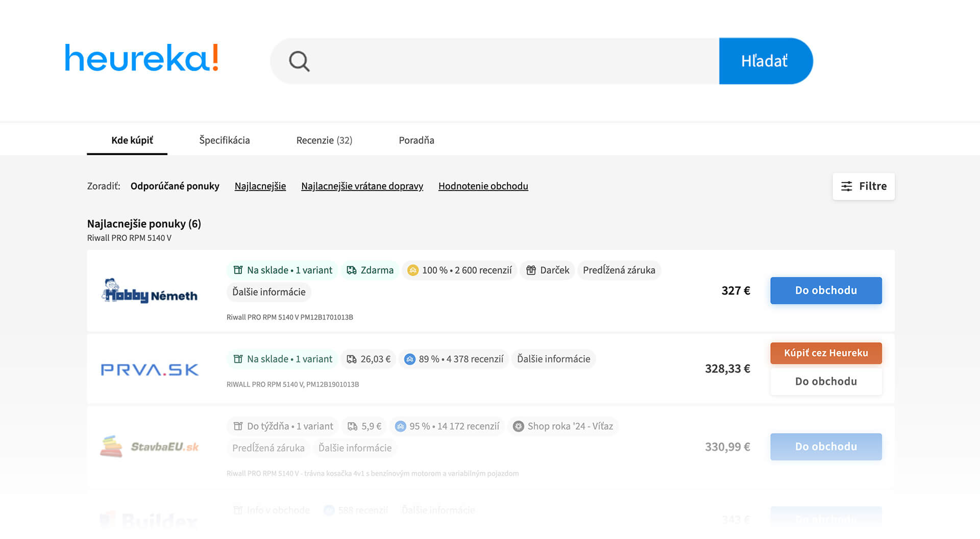The height and width of the screenshot is (539, 980).
Task: Open the Recenzie (32) tab
Action: point(324,140)
